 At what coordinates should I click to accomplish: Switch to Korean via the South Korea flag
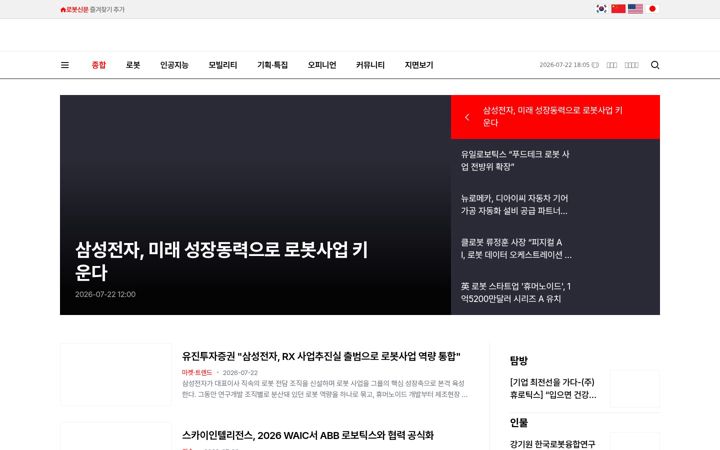point(601,9)
